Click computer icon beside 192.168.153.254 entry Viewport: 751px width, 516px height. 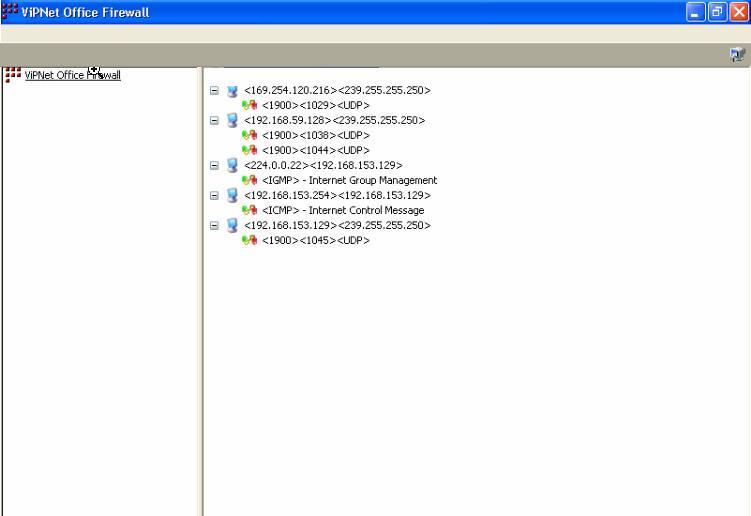click(x=232, y=195)
